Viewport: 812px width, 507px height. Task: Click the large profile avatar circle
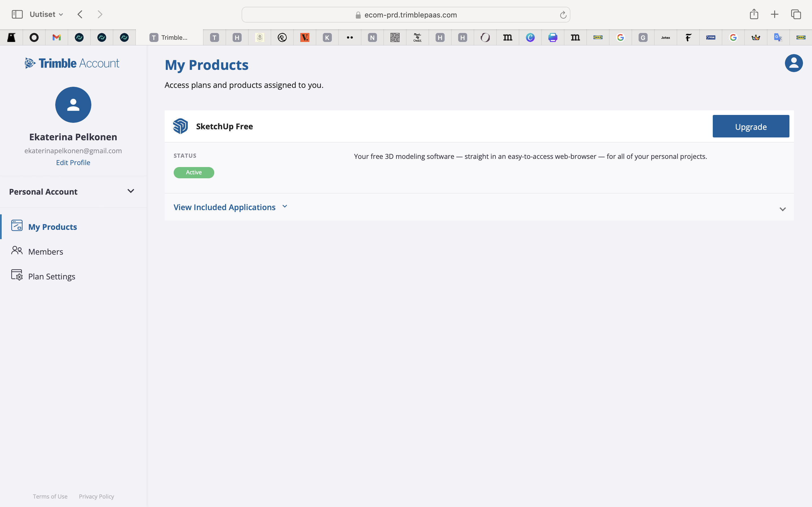[x=73, y=105]
